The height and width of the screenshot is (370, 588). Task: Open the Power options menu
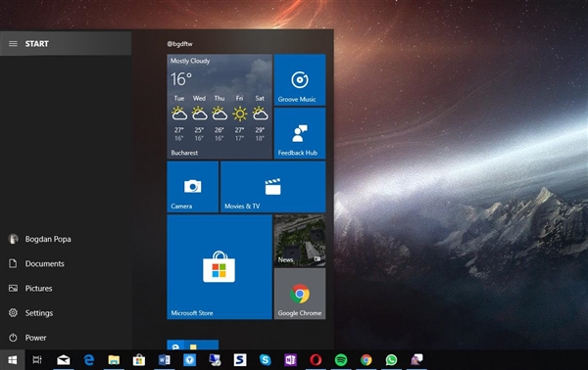[66, 338]
